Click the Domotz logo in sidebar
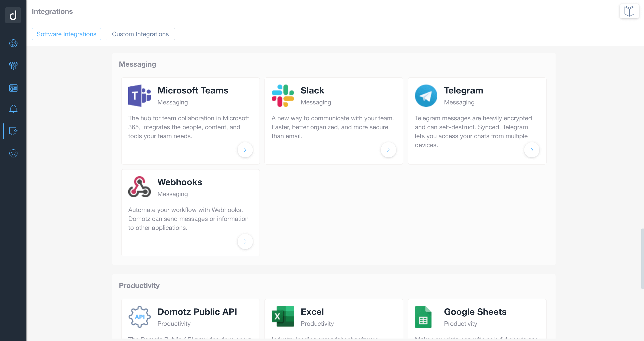The width and height of the screenshot is (644, 341). click(x=13, y=15)
